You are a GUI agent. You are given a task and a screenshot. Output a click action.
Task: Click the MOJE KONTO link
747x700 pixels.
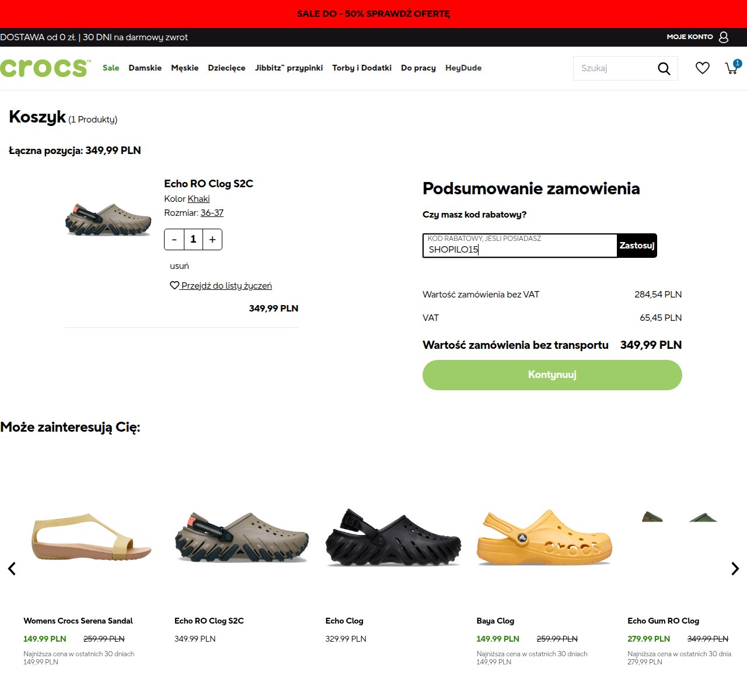click(690, 37)
